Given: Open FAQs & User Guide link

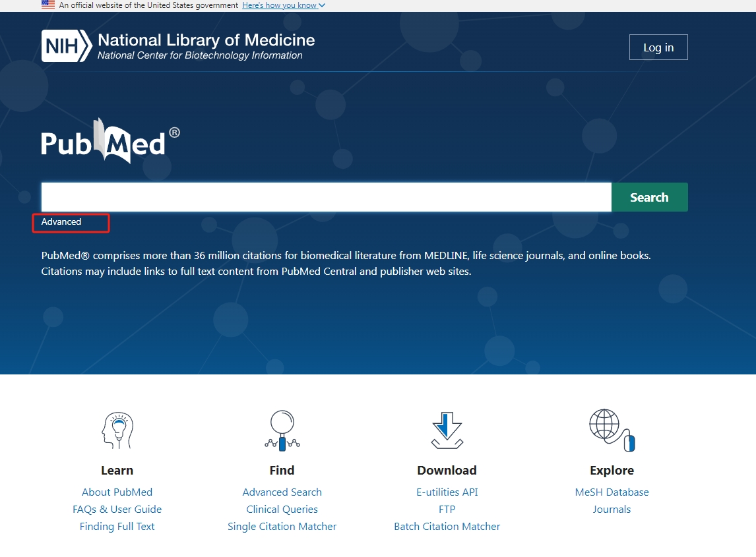Looking at the screenshot, I should click(x=117, y=510).
